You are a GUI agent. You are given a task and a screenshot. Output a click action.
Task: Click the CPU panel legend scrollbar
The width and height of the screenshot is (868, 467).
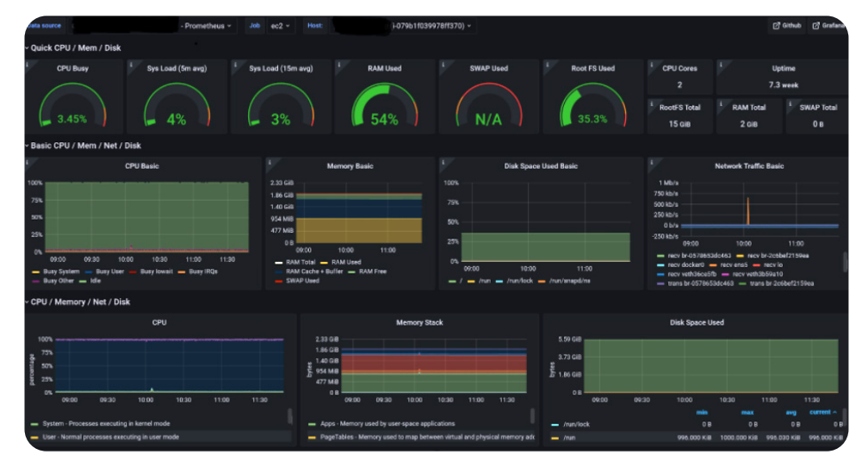(290, 416)
